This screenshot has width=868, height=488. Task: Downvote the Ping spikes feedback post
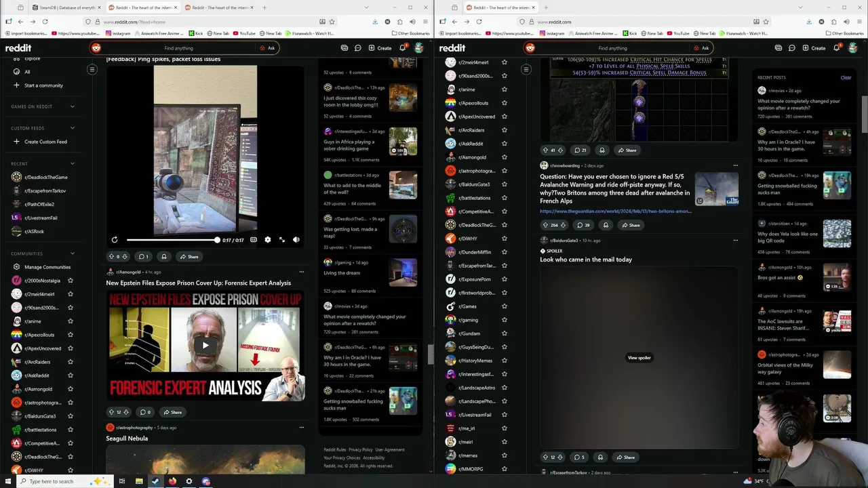125,257
